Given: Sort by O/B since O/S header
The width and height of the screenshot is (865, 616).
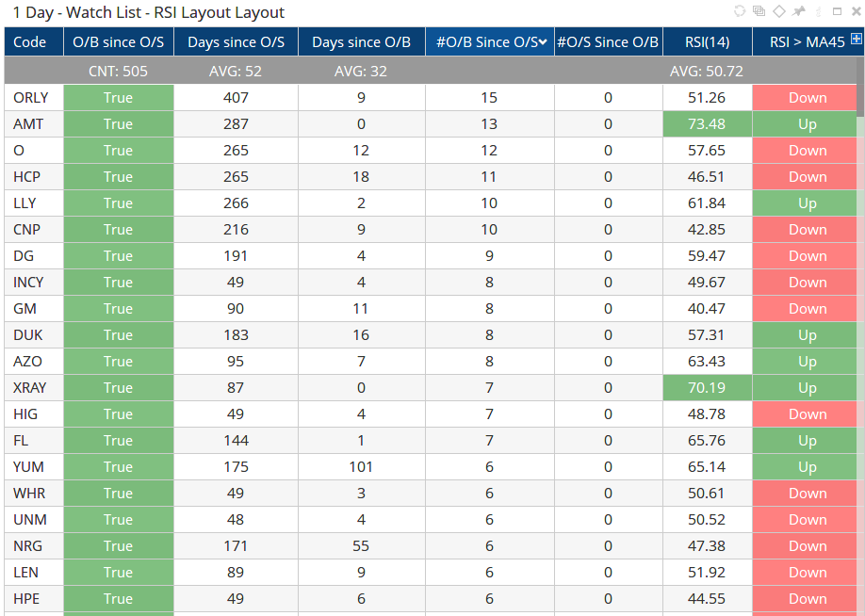Looking at the screenshot, I should click(119, 42).
